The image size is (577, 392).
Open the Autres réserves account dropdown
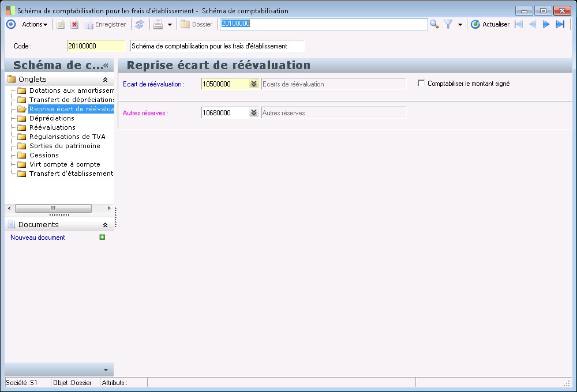click(253, 113)
